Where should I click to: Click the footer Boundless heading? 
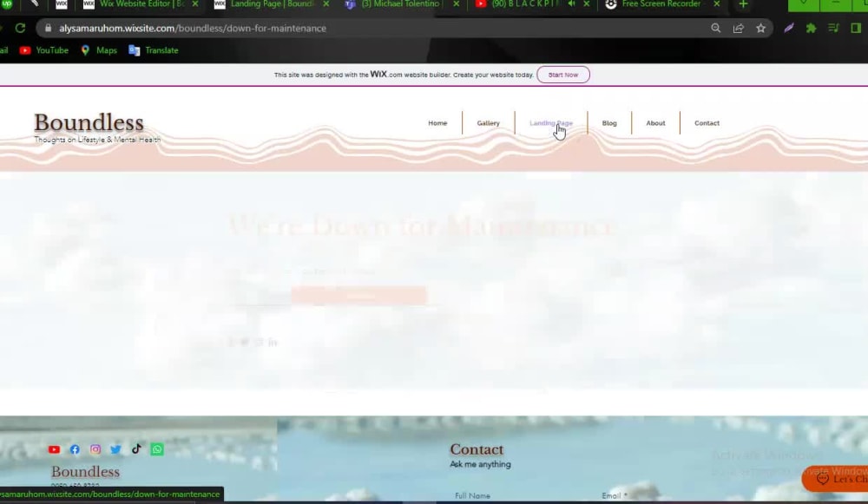click(85, 472)
